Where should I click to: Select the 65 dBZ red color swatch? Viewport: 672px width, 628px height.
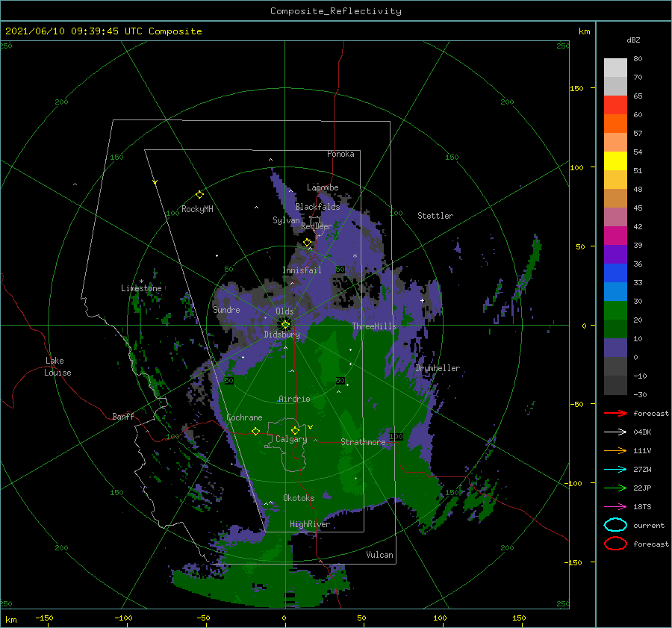(x=615, y=105)
